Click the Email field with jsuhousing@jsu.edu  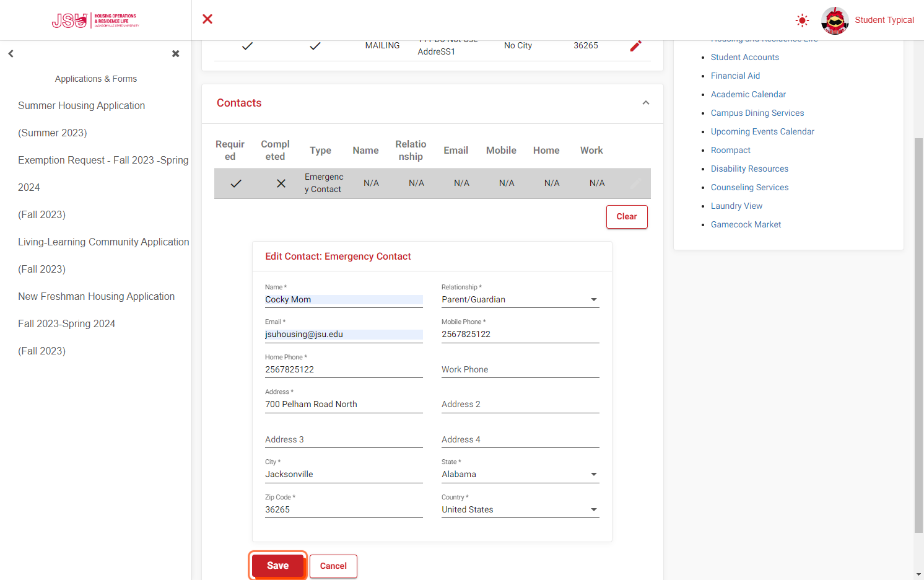coord(344,335)
